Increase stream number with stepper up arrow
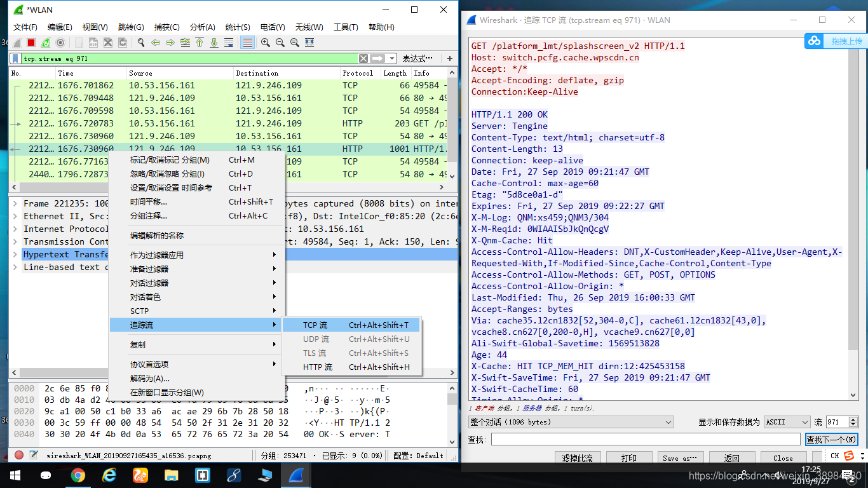 point(853,419)
